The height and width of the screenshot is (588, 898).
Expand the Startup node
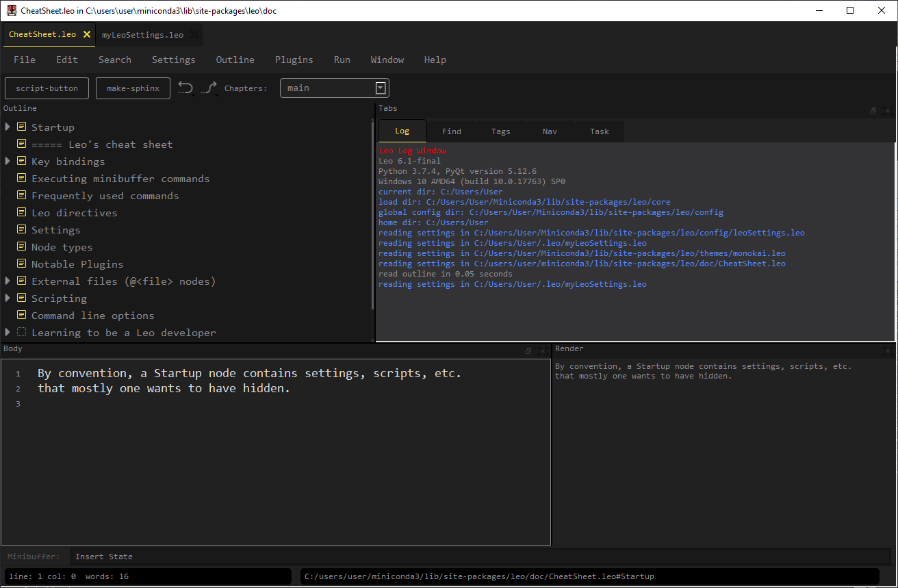(x=7, y=127)
